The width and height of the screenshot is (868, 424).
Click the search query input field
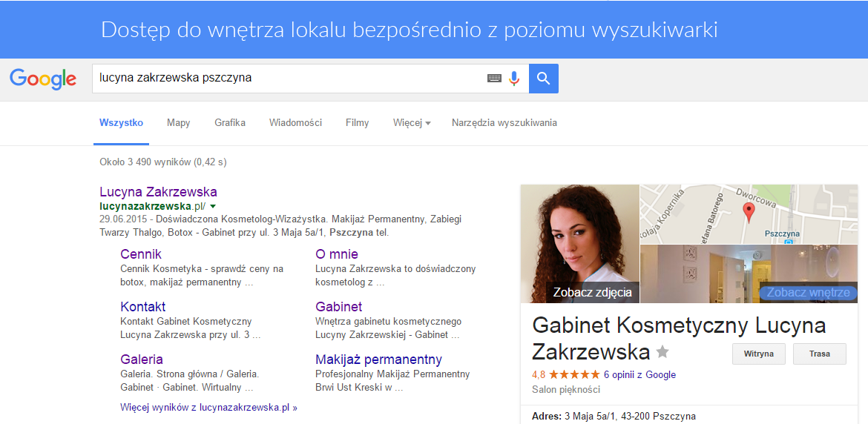289,79
